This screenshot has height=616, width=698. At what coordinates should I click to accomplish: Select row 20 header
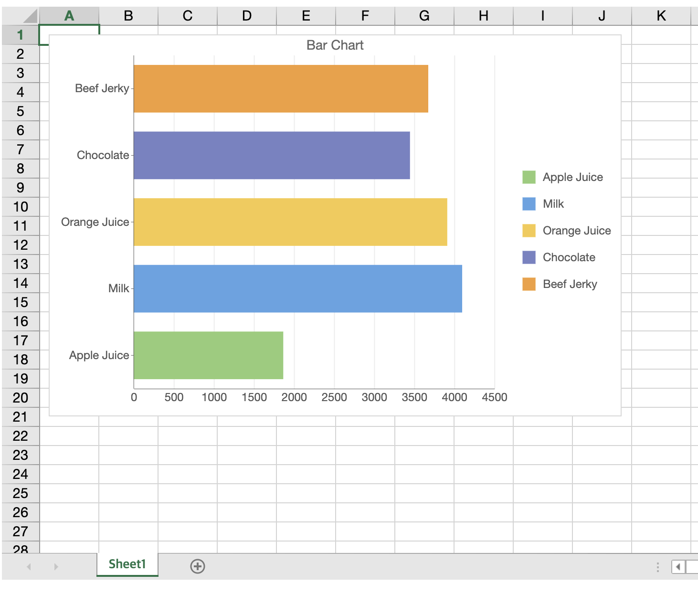(x=20, y=398)
